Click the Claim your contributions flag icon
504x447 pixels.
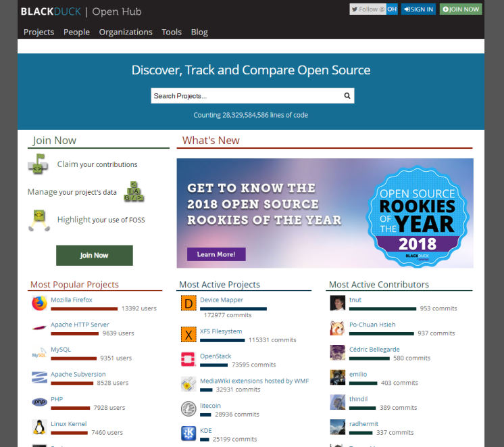[38, 164]
